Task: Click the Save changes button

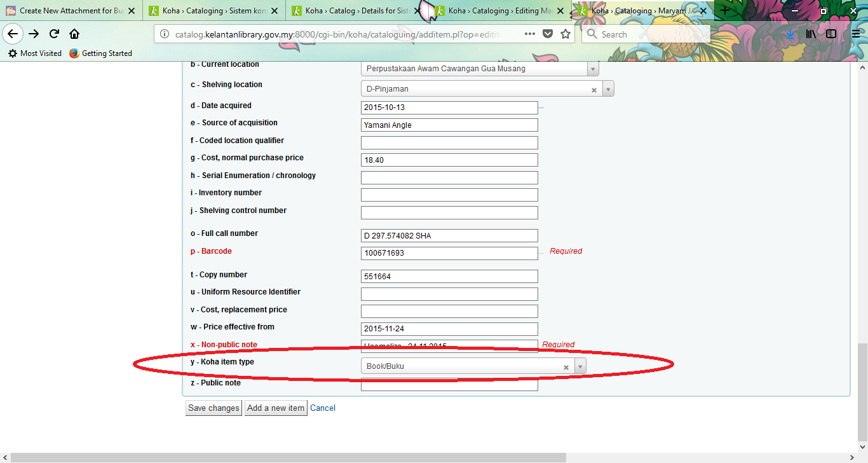Action: pos(214,408)
